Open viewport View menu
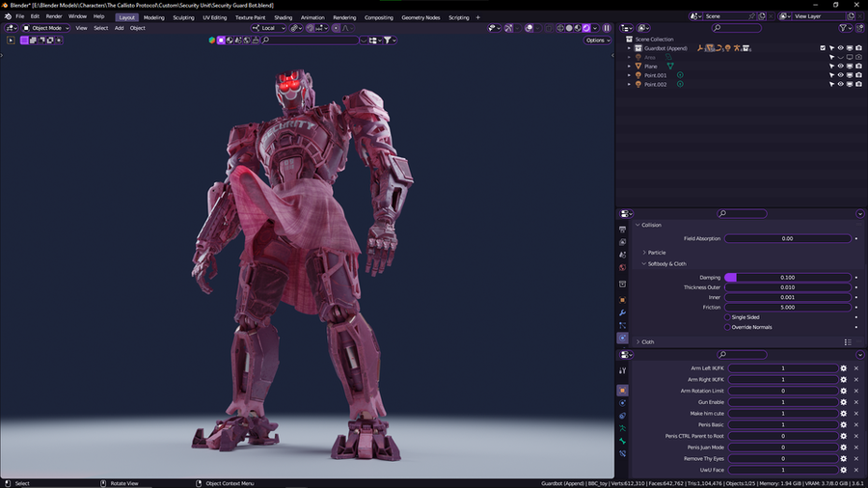868x488 pixels. pyautogui.click(x=81, y=28)
